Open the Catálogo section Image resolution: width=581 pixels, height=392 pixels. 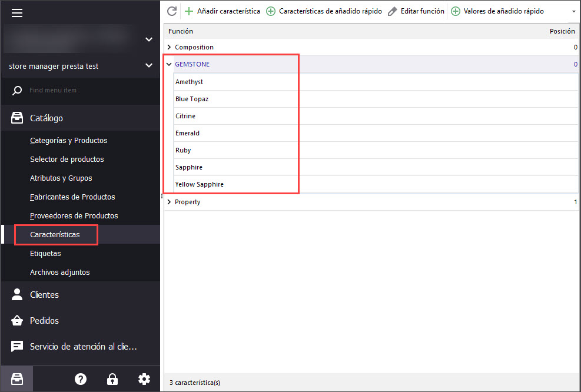(81, 118)
